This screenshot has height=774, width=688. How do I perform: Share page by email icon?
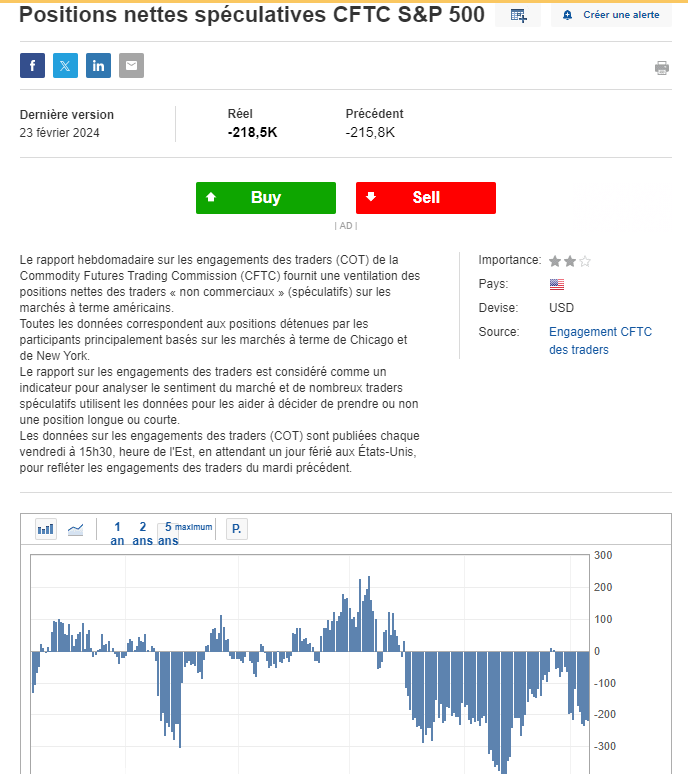[131, 65]
